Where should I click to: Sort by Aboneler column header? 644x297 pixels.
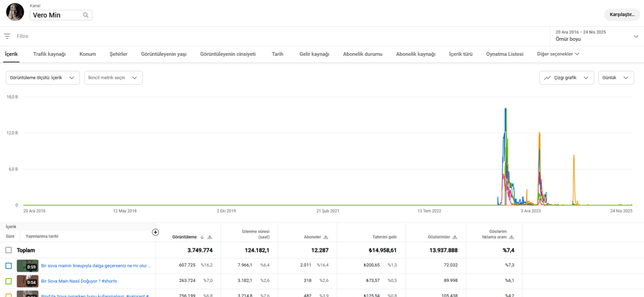pos(312,237)
